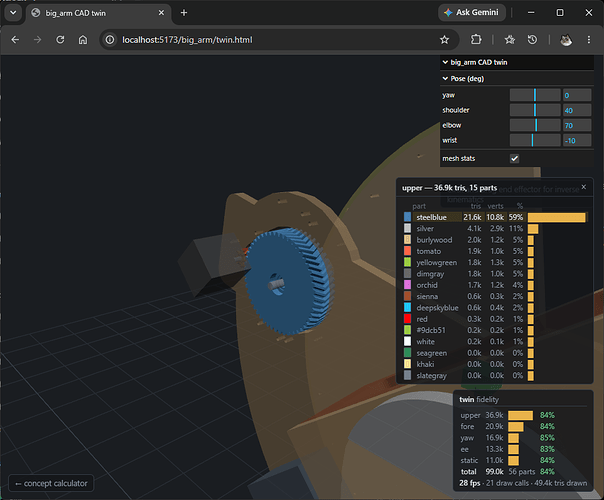
Task: Click the steelblue color swatch
Action: click(407, 217)
